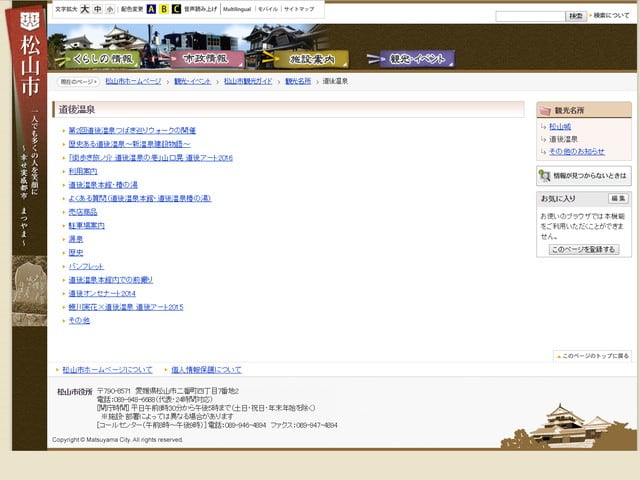This screenshot has height=480, width=640.
Task: Open 利用案内 link
Action: click(83, 171)
